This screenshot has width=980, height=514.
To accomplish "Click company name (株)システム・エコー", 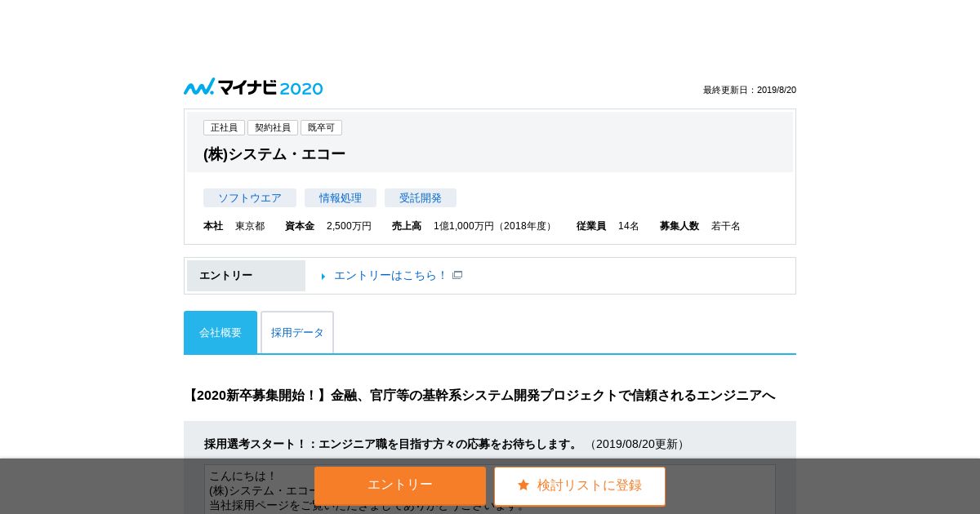I will [274, 154].
